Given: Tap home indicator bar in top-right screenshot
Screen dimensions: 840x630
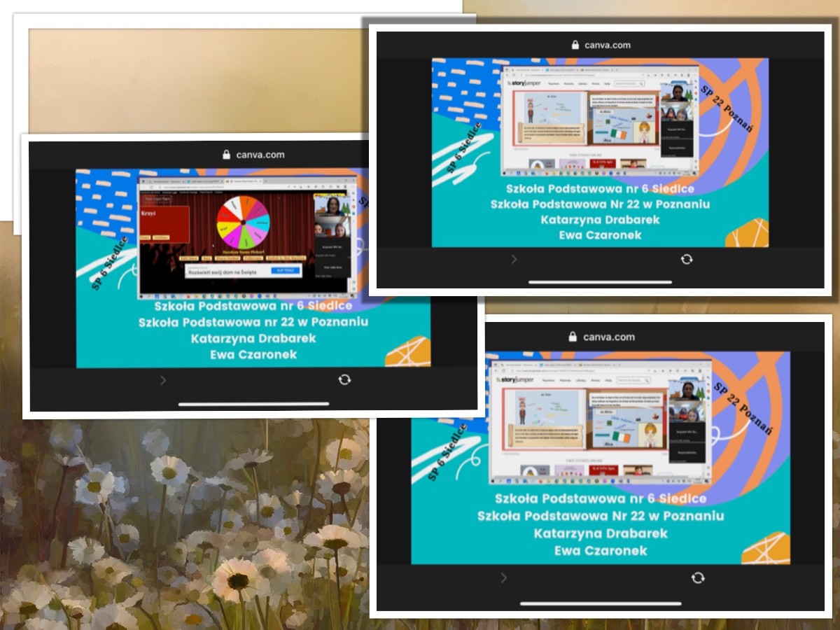Looking at the screenshot, I should [x=600, y=282].
